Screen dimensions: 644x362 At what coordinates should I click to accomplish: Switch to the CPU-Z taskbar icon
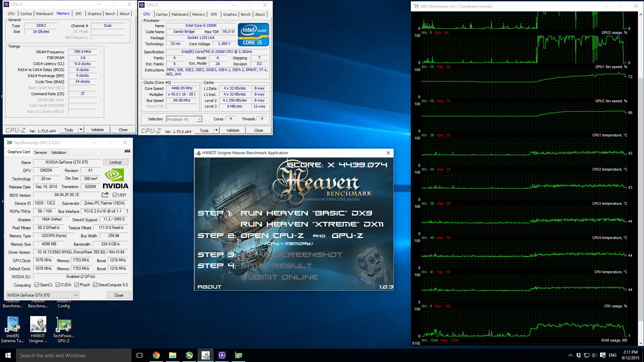[222, 355]
